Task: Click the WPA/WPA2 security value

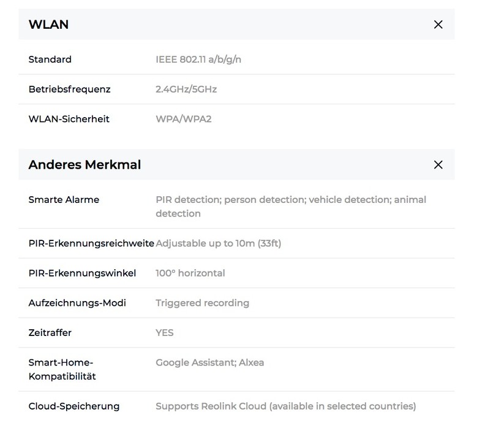Action: pos(183,119)
